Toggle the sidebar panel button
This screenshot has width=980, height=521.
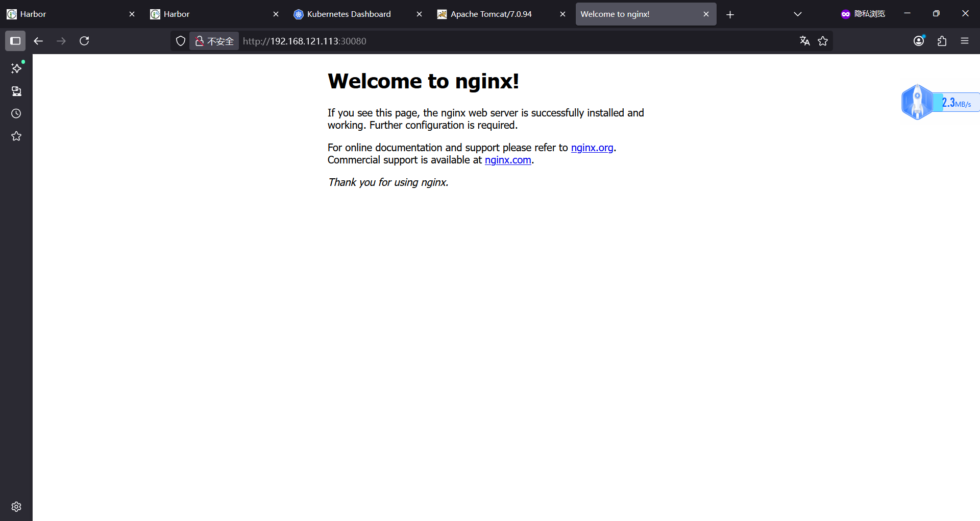coord(15,41)
